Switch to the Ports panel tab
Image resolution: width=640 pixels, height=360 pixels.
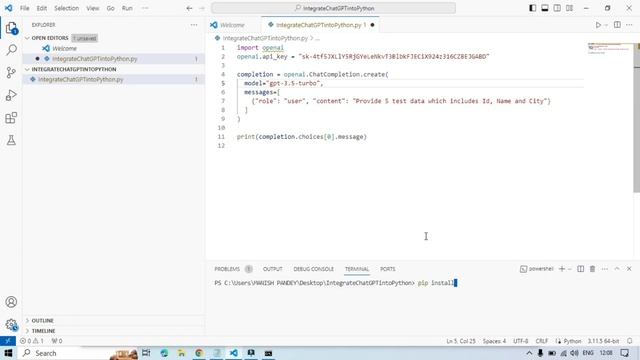pos(388,269)
